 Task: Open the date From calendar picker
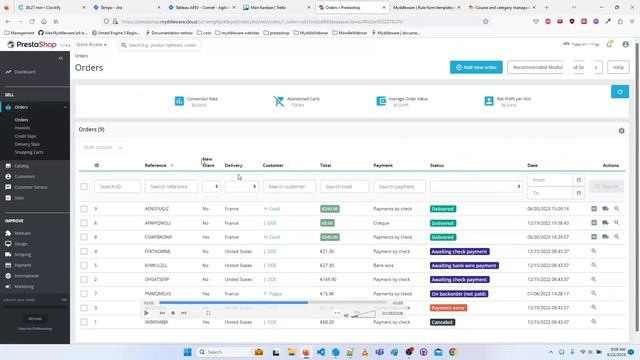point(578,180)
